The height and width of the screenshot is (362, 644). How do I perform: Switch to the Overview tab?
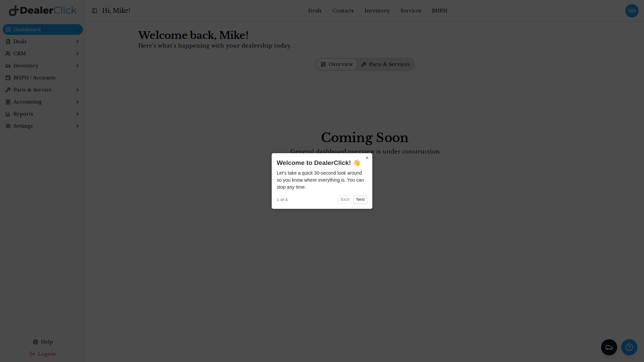coord(337,64)
